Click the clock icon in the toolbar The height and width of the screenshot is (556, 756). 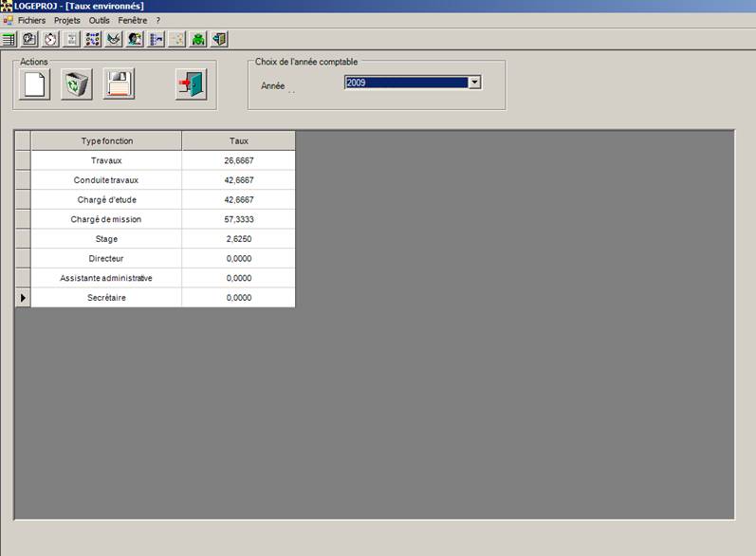pyautogui.click(x=50, y=39)
